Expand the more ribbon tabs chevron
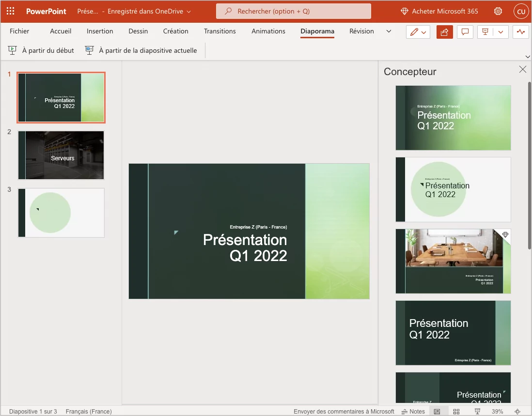 (x=389, y=31)
